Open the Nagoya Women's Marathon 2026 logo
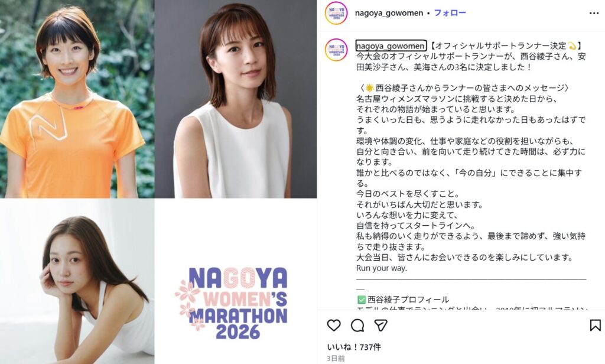Screen dimensions: 605x364 (236, 281)
